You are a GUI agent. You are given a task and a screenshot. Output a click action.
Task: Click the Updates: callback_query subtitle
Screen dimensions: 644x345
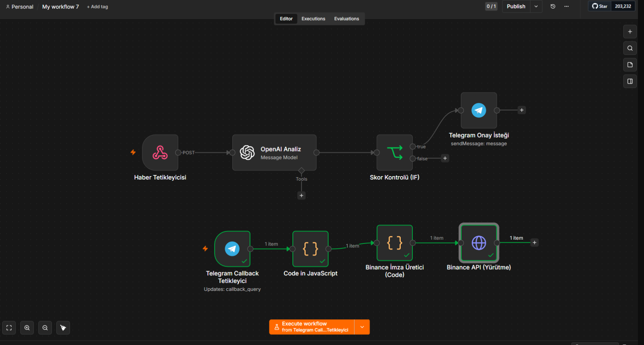pos(232,289)
